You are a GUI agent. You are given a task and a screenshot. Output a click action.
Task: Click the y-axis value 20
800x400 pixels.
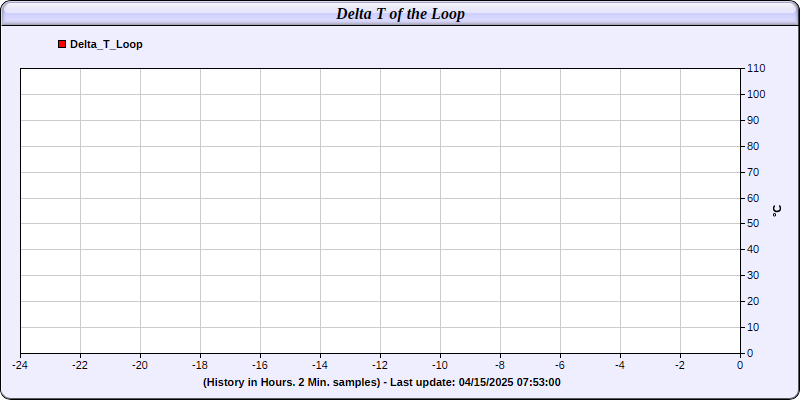[x=754, y=302]
